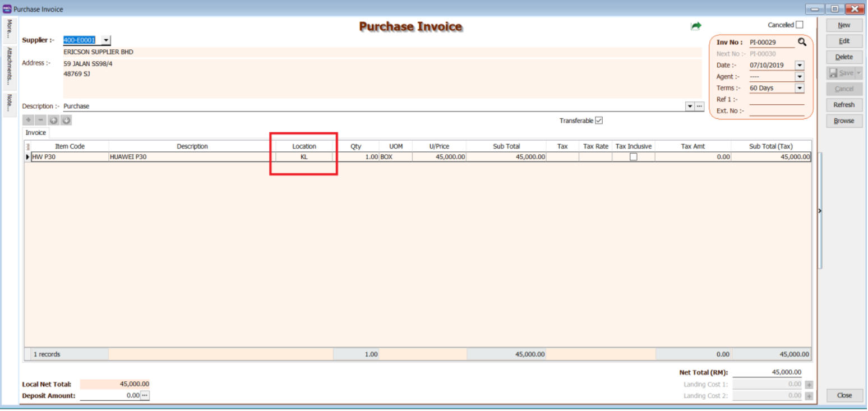Screen dimensions: 868x411
Task: Click the add row plus icon
Action: 29,121
